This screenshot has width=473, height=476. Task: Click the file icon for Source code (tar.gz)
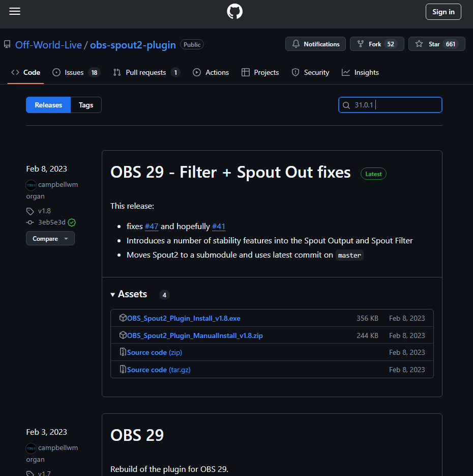(123, 370)
